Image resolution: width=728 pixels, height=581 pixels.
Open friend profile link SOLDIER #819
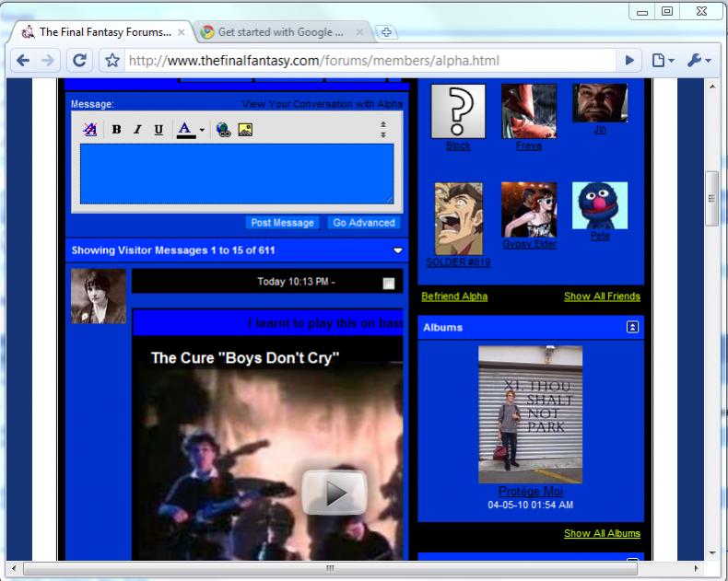tap(458, 262)
